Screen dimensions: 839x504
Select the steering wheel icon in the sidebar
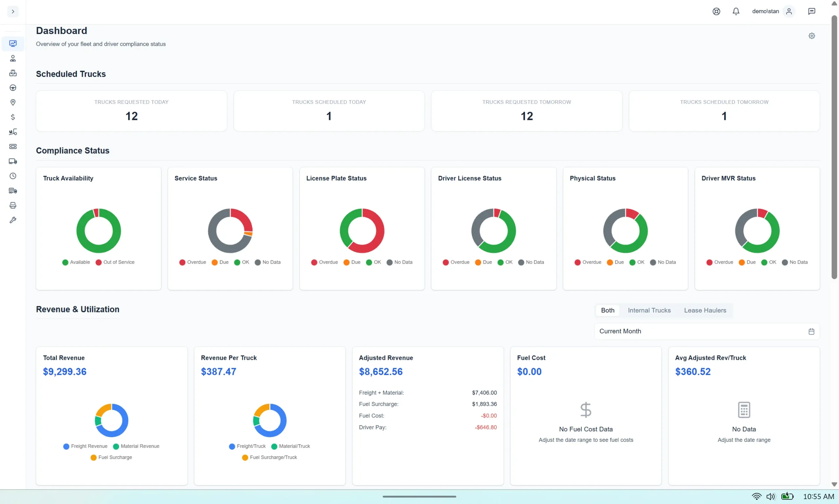click(13, 88)
